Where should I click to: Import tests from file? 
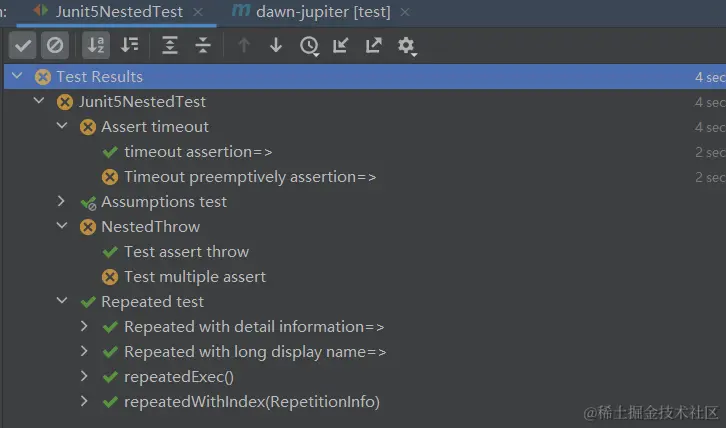click(341, 45)
